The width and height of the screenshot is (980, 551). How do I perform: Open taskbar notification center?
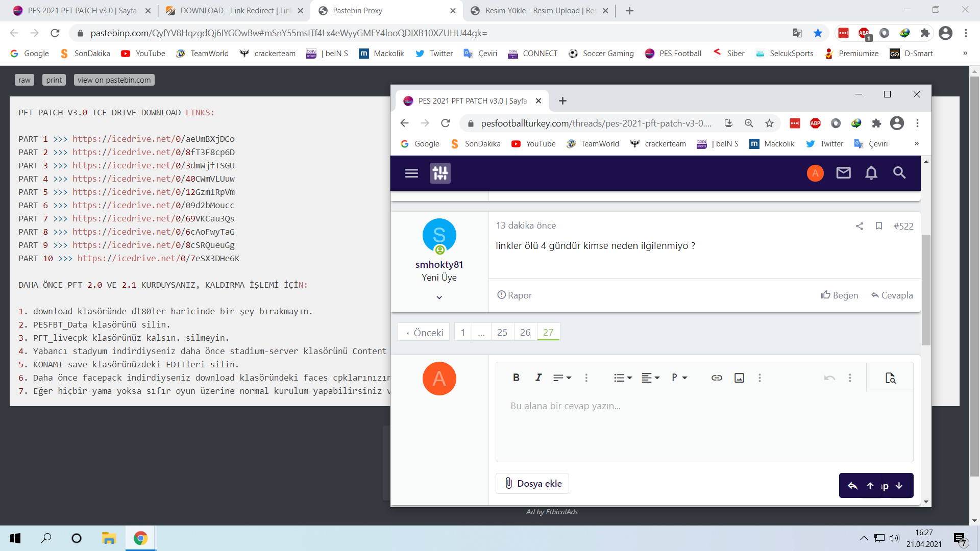[x=960, y=539]
